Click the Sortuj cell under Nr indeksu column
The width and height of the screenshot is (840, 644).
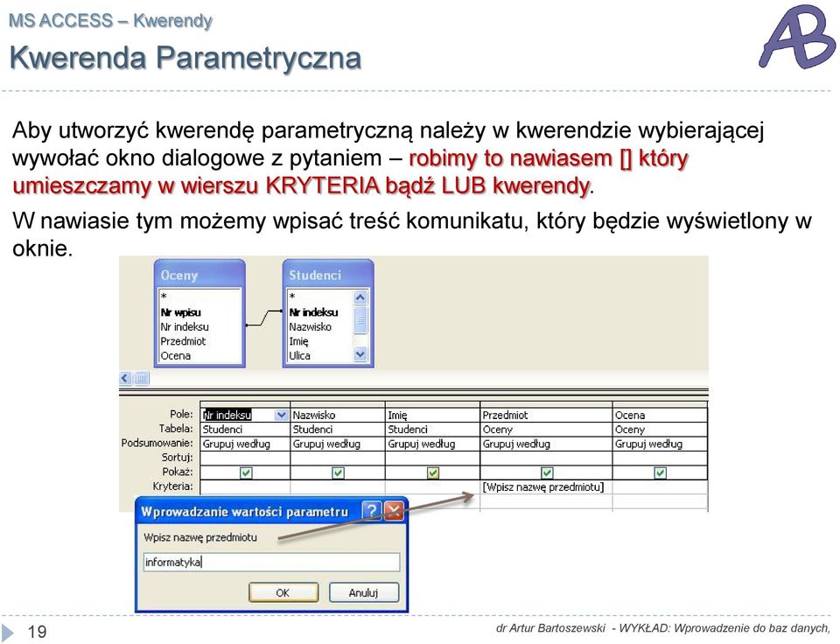[x=245, y=458]
